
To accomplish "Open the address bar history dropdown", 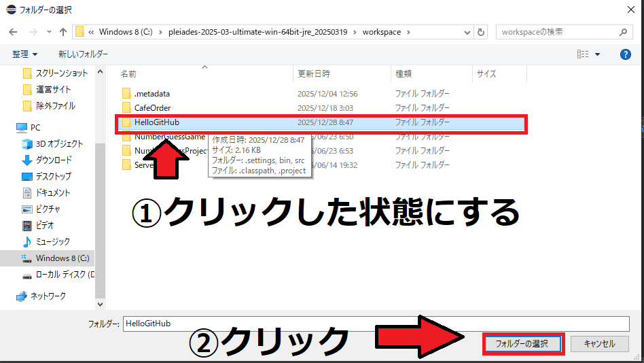I will tap(467, 32).
